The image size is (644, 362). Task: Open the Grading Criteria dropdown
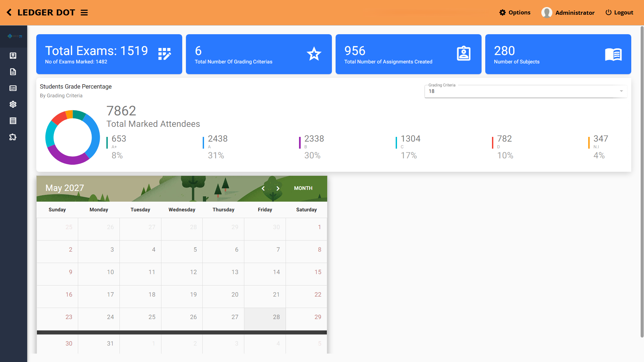[526, 91]
